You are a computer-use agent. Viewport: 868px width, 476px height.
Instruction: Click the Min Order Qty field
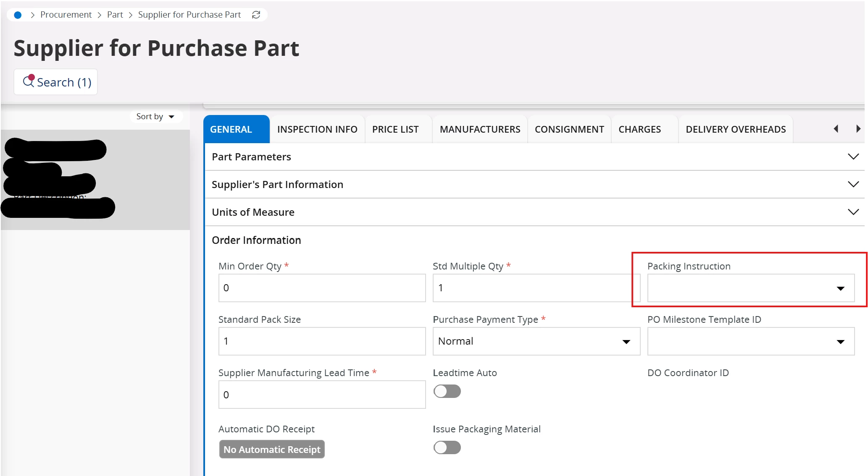click(x=322, y=288)
